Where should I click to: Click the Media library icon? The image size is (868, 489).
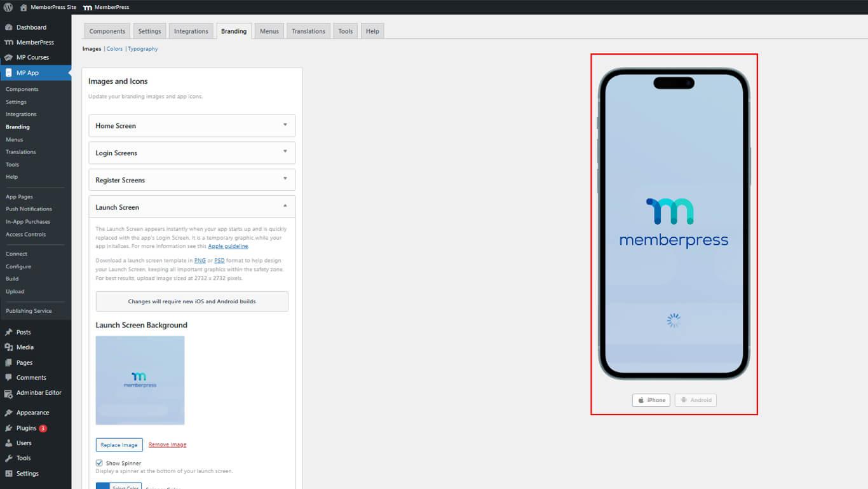tap(9, 347)
